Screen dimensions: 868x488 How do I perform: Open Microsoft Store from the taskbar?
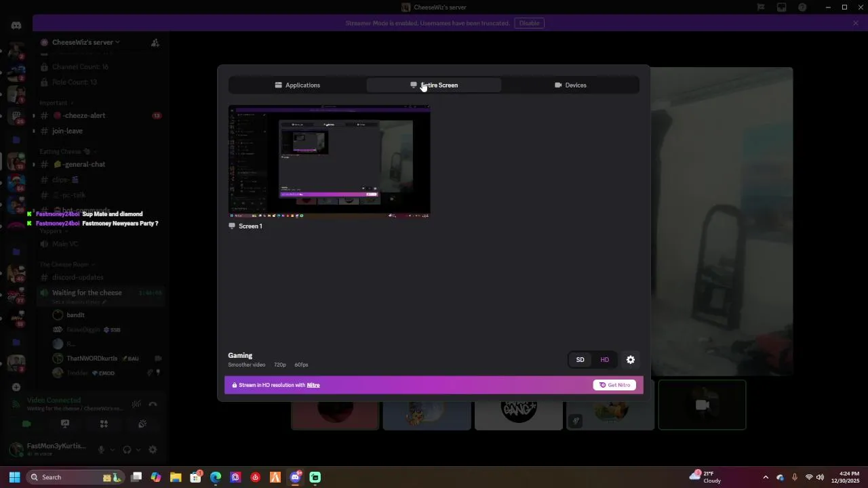pos(195,477)
